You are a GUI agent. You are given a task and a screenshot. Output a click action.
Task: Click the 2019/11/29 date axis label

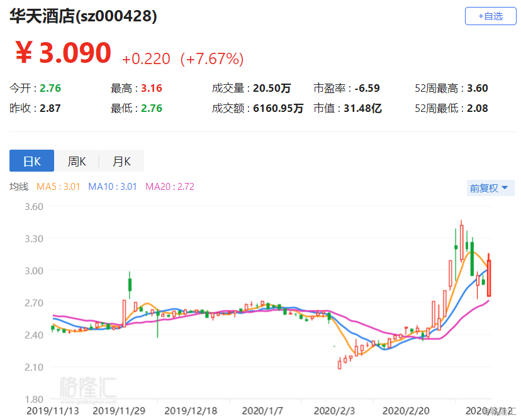[119, 411]
